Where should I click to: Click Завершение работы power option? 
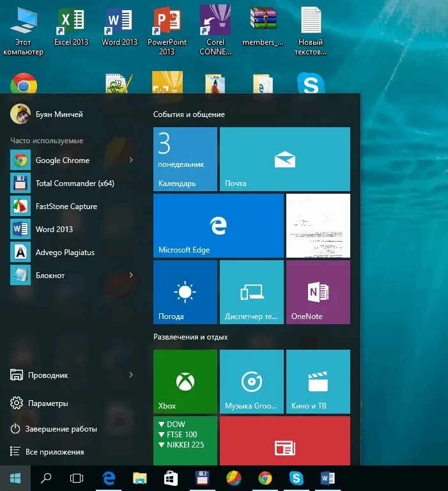[x=54, y=429]
